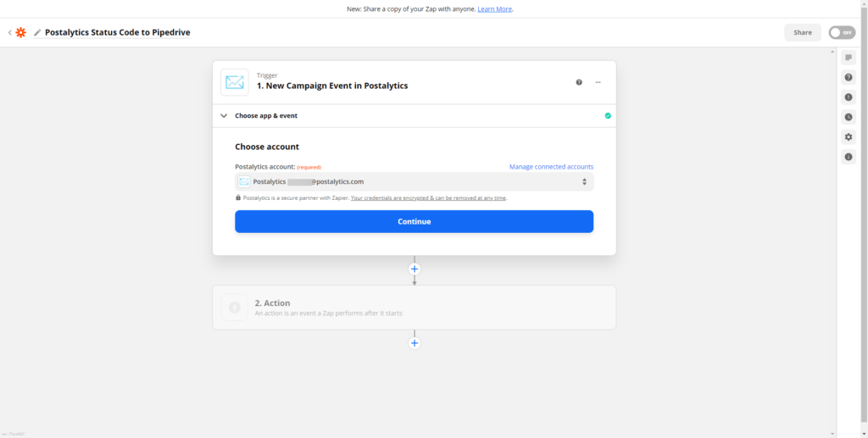The width and height of the screenshot is (868, 438).
Task: Click the blue Continue button
Action: tap(414, 221)
